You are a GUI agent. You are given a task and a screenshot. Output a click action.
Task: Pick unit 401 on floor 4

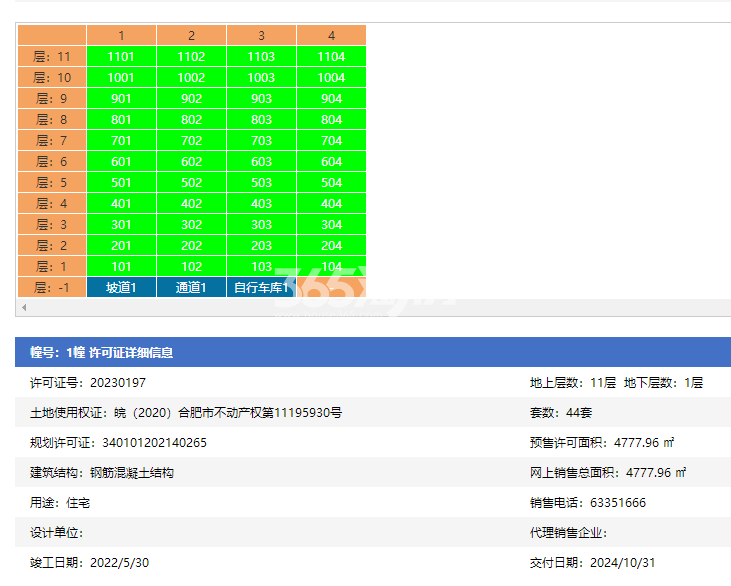point(121,203)
